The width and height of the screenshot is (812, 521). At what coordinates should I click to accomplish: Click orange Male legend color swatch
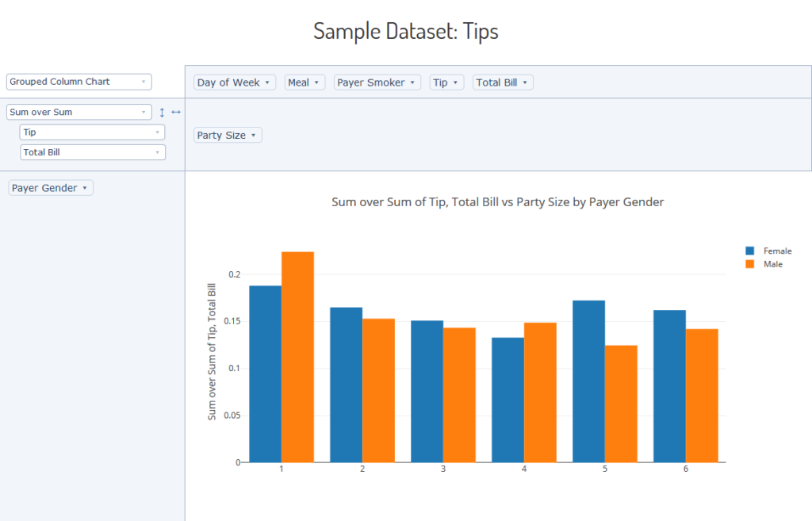click(x=750, y=264)
